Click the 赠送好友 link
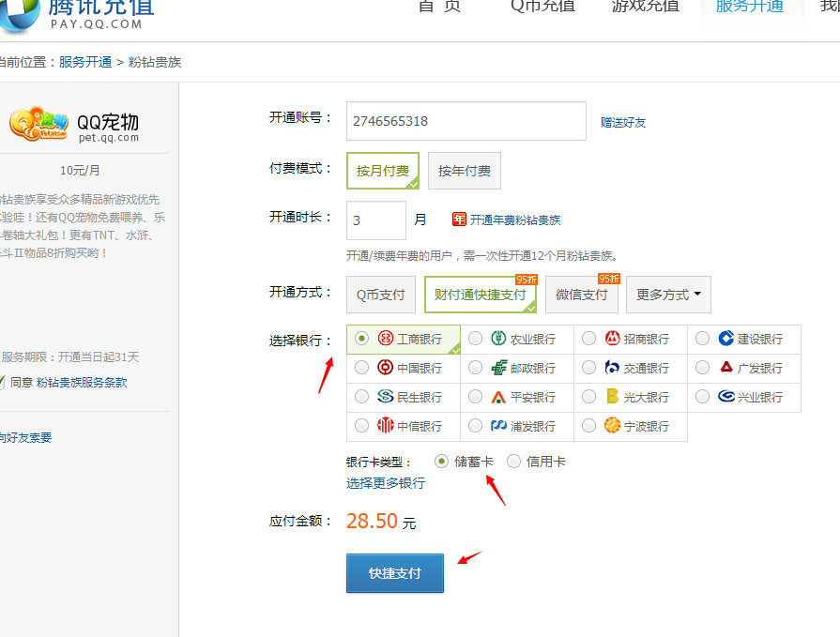Screen dimensions: 840x637 point(623,123)
